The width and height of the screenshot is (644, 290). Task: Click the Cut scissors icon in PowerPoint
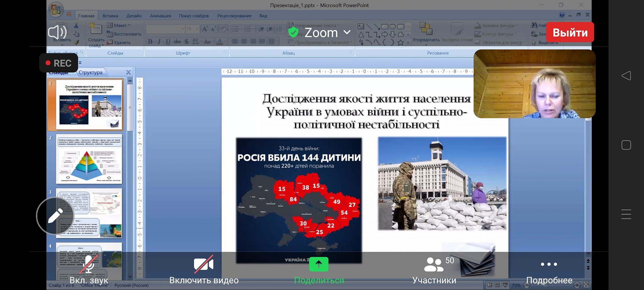pyautogui.click(x=76, y=25)
